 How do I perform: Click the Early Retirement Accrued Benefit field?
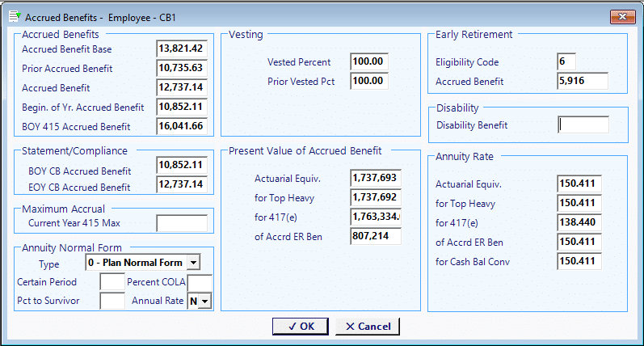tap(583, 81)
